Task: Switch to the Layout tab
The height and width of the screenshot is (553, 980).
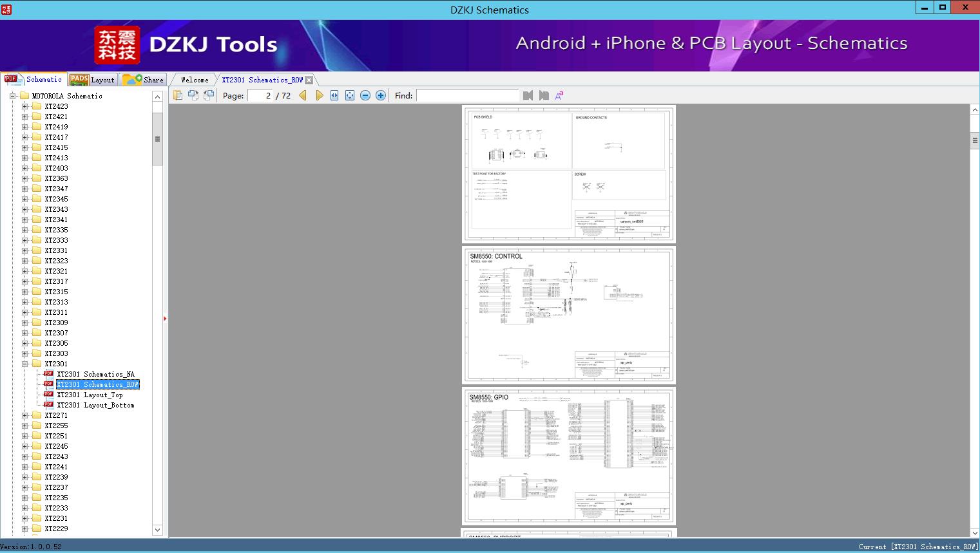Action: [x=92, y=80]
